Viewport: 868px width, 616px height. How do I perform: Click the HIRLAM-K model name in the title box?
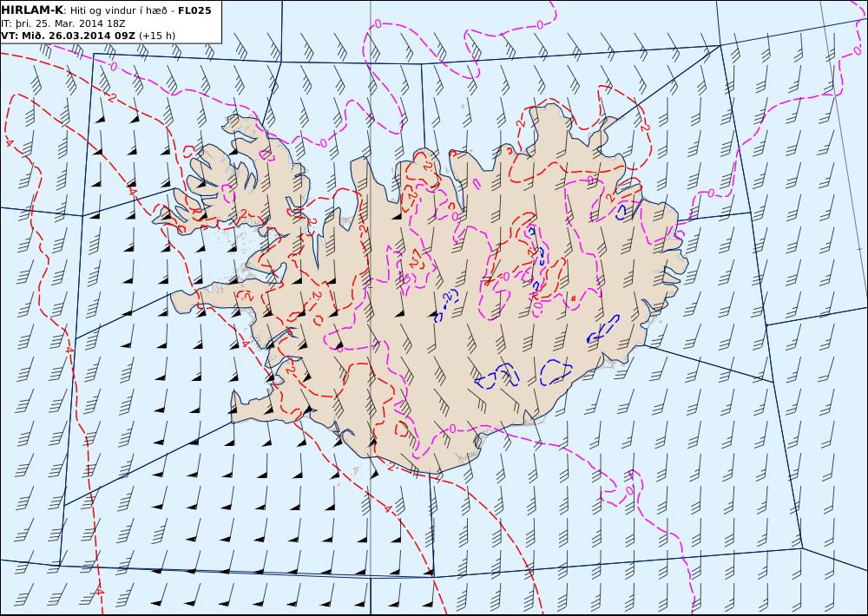click(x=33, y=10)
